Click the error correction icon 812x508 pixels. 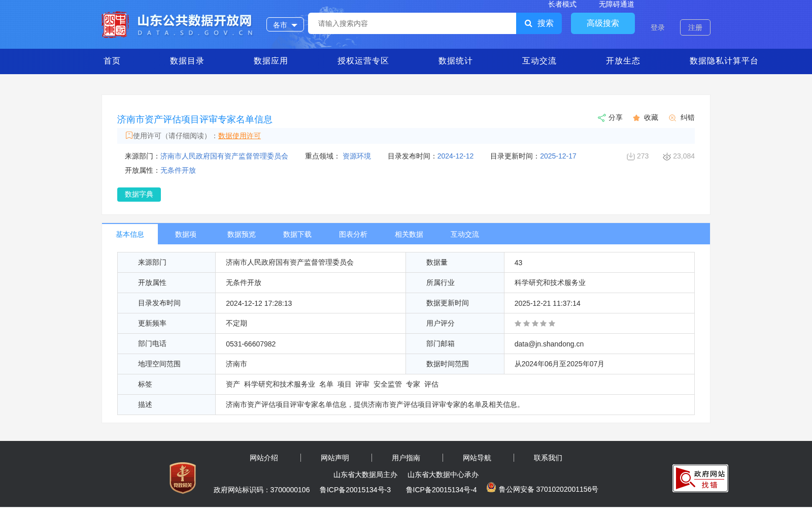(x=672, y=118)
